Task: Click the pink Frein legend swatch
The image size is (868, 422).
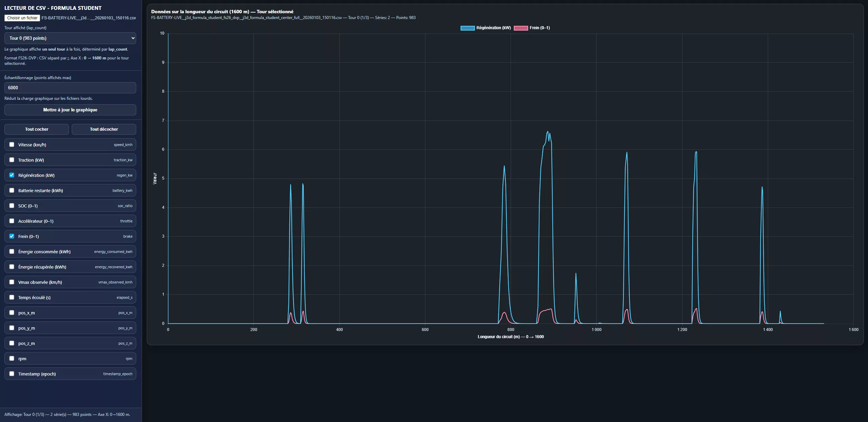Action: pyautogui.click(x=520, y=28)
